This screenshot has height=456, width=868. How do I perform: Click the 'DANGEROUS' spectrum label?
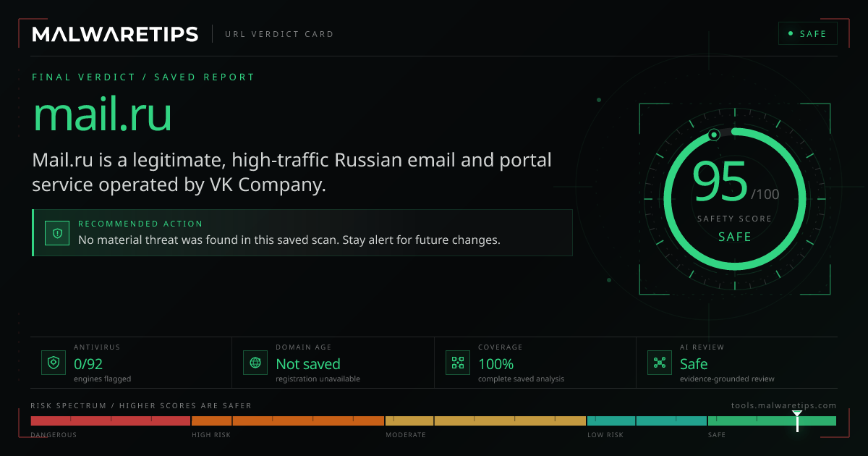tap(54, 435)
